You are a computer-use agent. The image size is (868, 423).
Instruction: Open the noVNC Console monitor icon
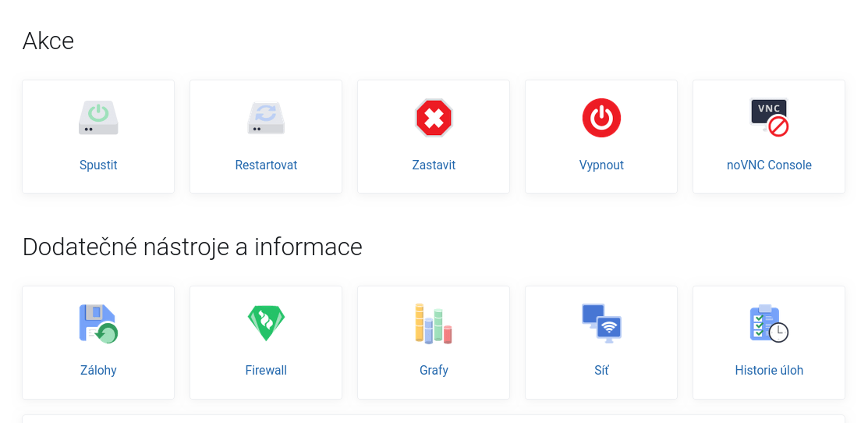click(769, 117)
